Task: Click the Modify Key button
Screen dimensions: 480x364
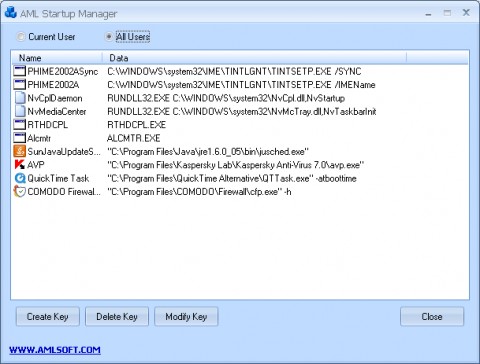Action: tap(186, 316)
